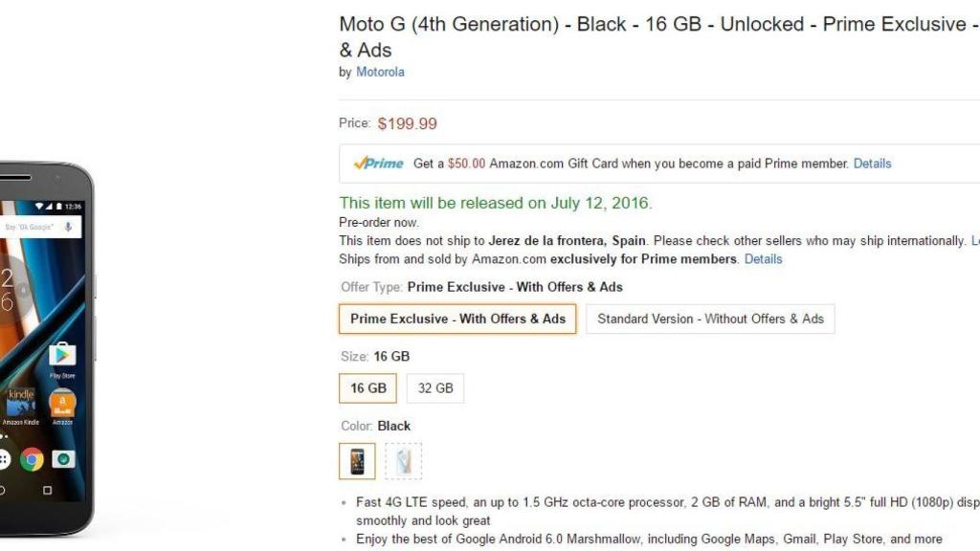Click the camera icon on the phone dock
The image size is (980, 551).
63,459
